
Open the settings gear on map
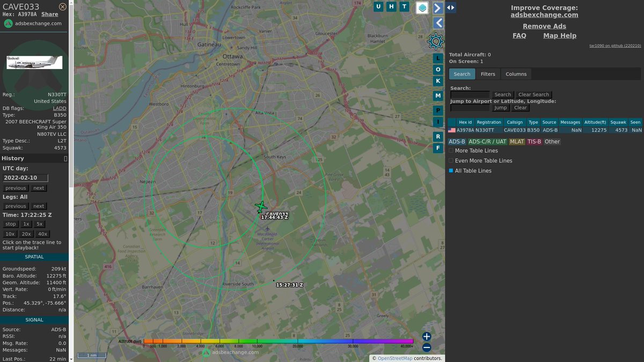pyautogui.click(x=435, y=41)
